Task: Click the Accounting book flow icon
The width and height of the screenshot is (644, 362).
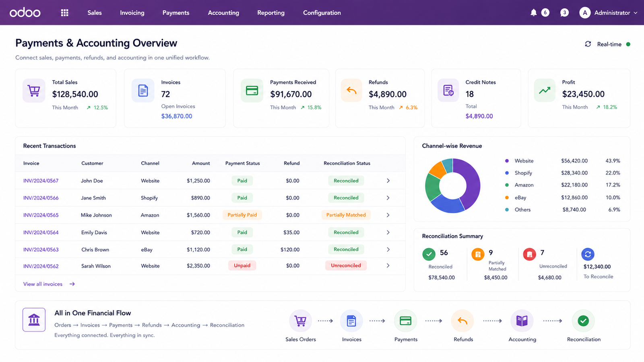Action: pyautogui.click(x=522, y=321)
